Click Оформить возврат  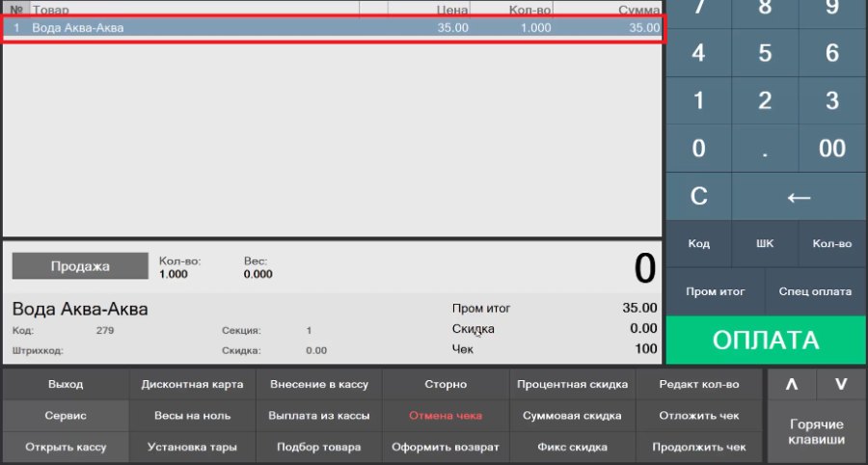tap(446, 448)
